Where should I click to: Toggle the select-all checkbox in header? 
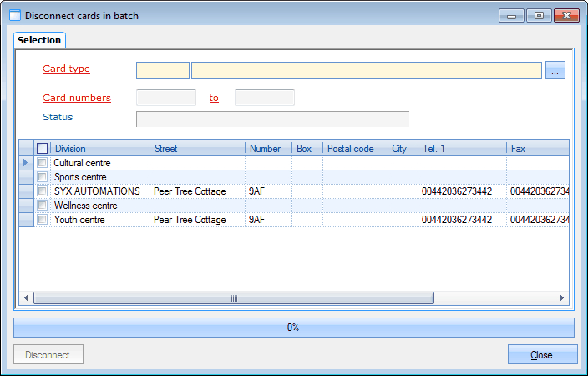click(43, 149)
